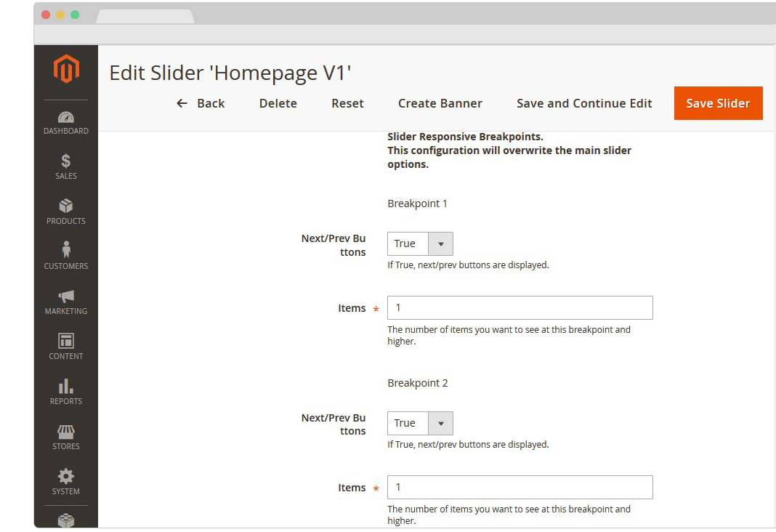This screenshot has width=776, height=532.
Task: Click Save and Continue Edit
Action: click(584, 103)
